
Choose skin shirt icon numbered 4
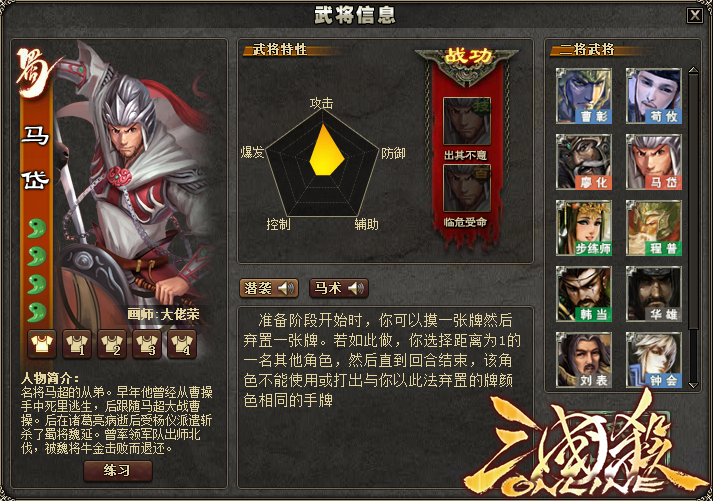(x=182, y=345)
